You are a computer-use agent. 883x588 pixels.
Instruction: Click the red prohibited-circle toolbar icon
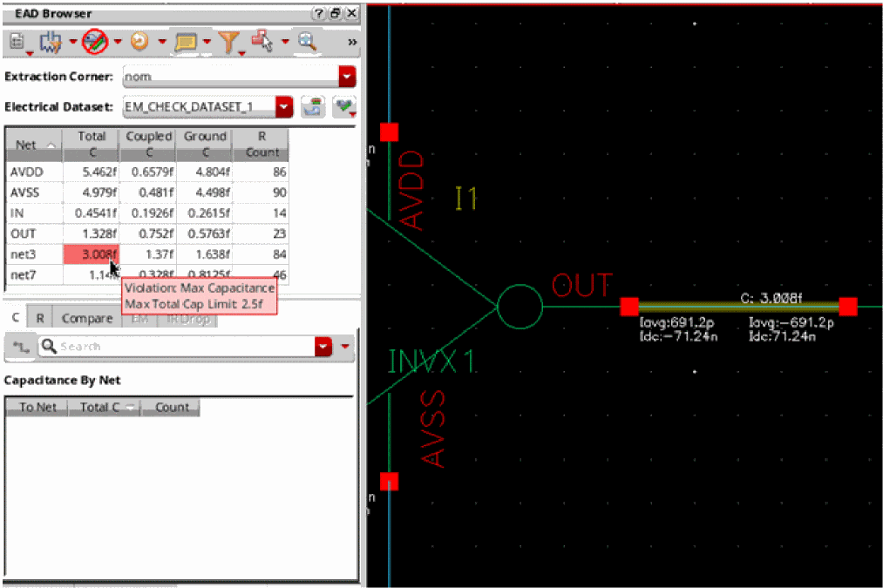click(x=93, y=41)
